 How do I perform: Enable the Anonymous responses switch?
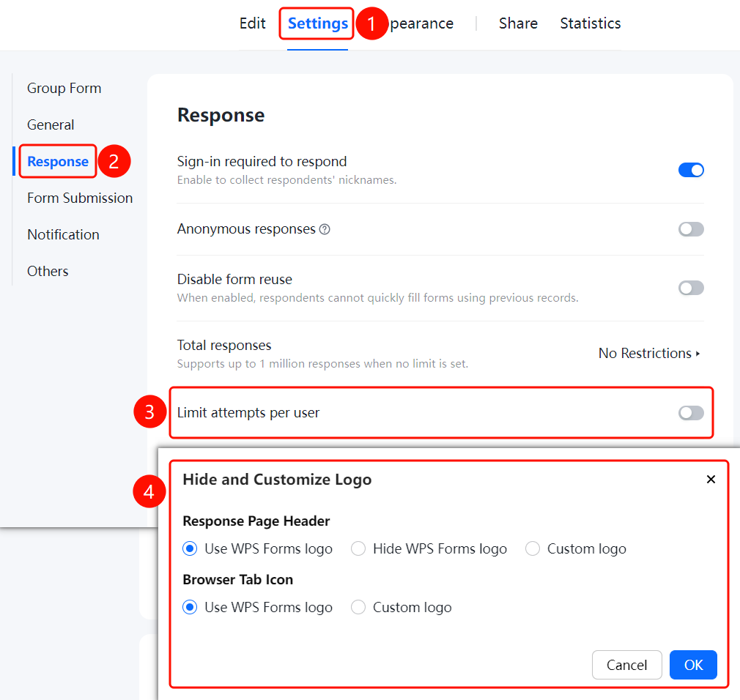pos(691,229)
